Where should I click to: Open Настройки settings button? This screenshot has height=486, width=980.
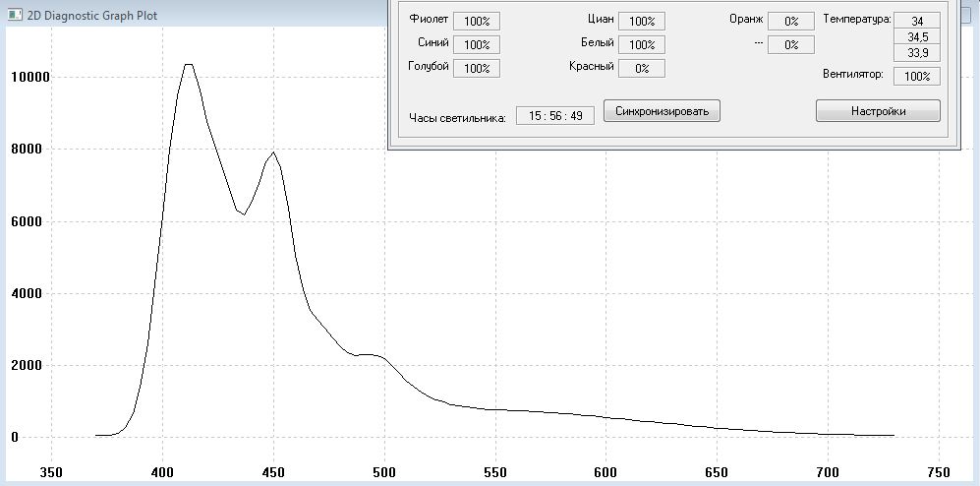tap(878, 111)
